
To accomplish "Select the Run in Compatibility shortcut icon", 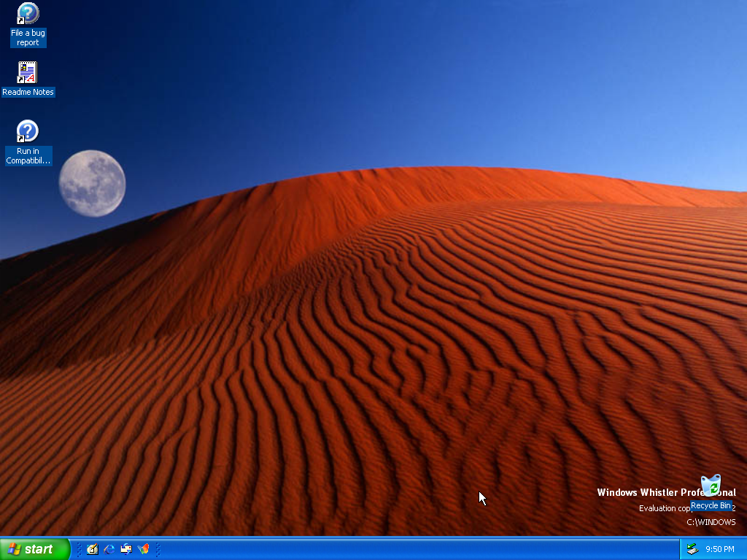I will point(28,131).
